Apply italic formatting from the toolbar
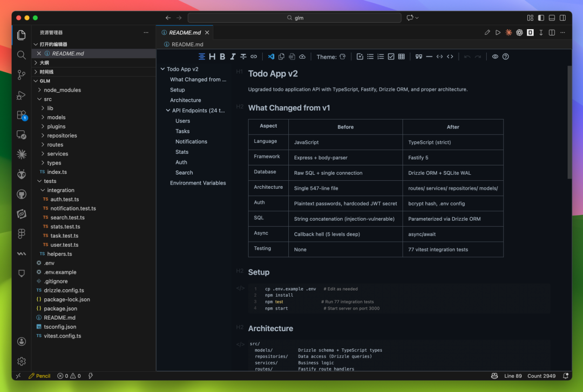This screenshot has height=392, width=583. coord(233,57)
